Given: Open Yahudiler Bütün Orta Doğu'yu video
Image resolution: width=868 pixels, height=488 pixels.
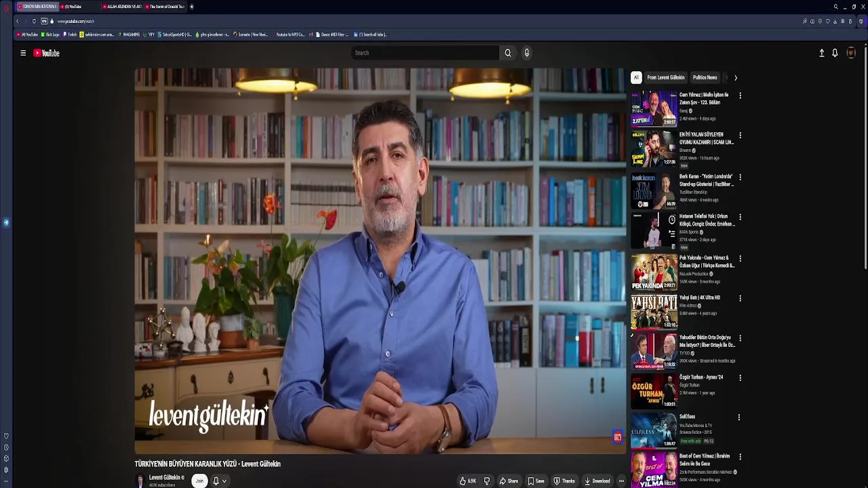Looking at the screenshot, I should (x=654, y=351).
